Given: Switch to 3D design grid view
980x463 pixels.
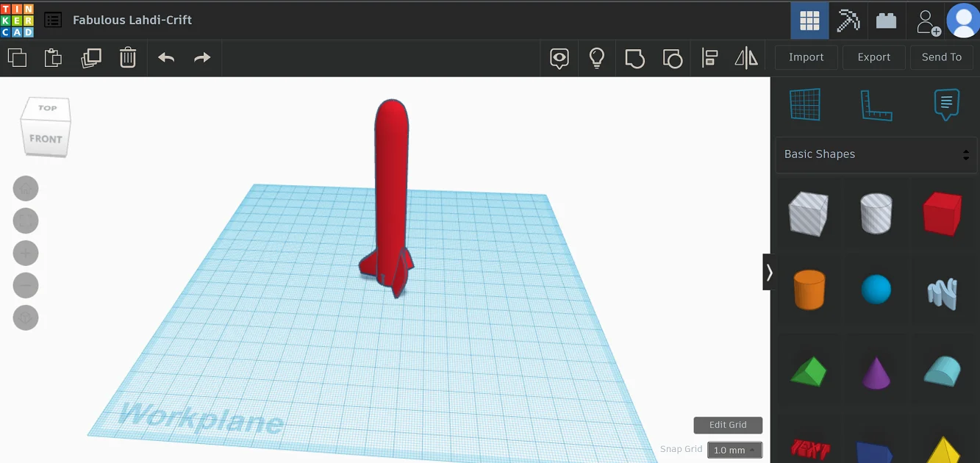Looking at the screenshot, I should pyautogui.click(x=809, y=21).
